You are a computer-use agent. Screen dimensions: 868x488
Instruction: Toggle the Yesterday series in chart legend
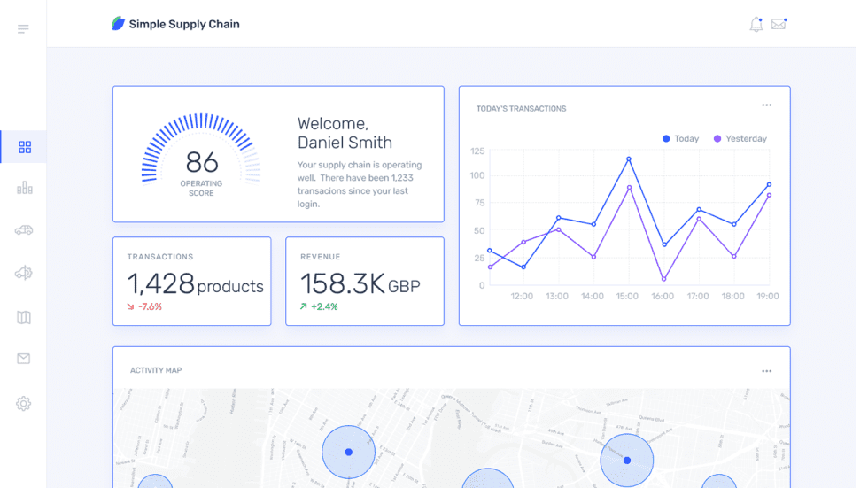pyautogui.click(x=740, y=139)
